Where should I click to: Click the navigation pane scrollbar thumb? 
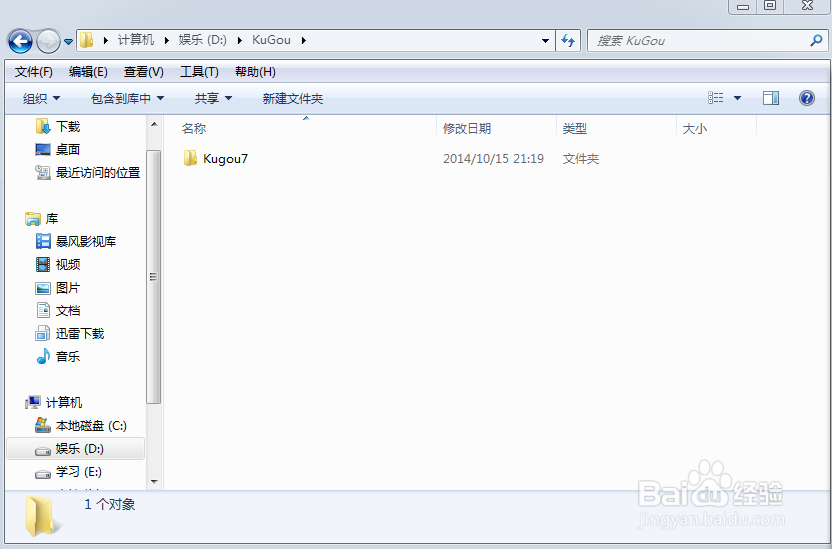(x=153, y=276)
